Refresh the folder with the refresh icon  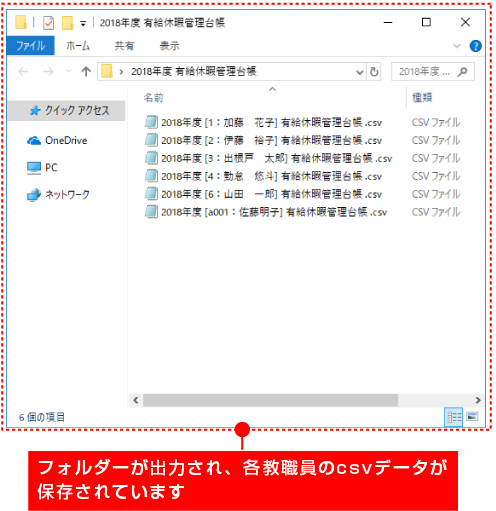374,72
